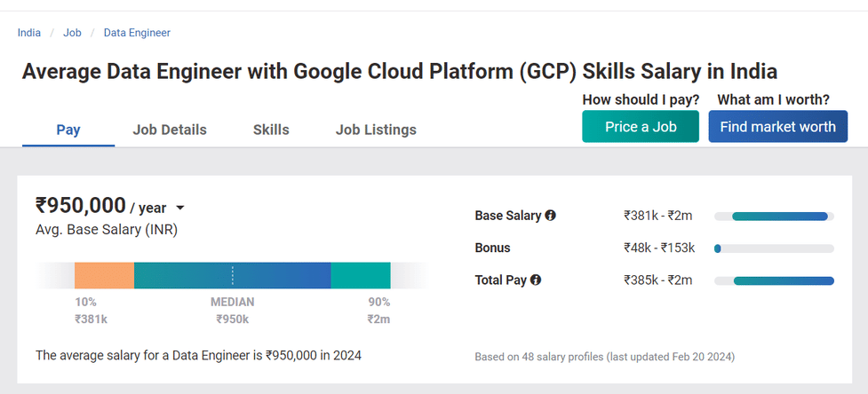Viewport: 868px width, 394px height.
Task: Switch to the Job Listings tab
Action: (x=376, y=130)
